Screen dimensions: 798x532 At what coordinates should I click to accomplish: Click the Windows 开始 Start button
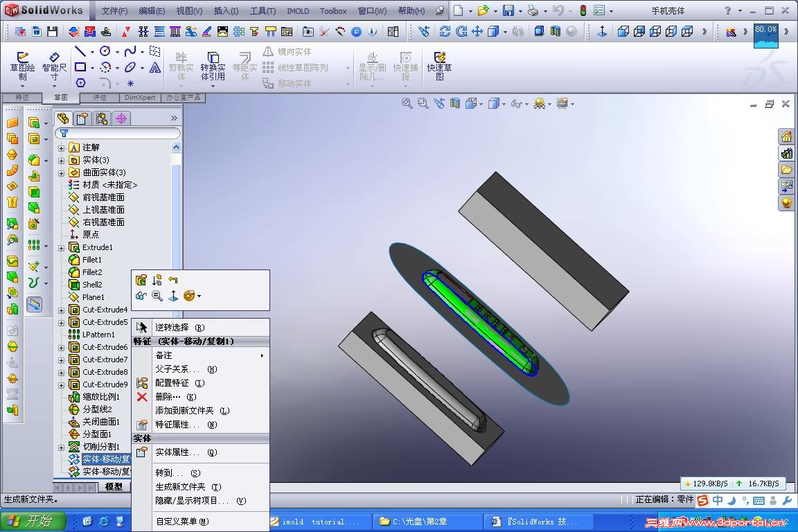pos(33,521)
